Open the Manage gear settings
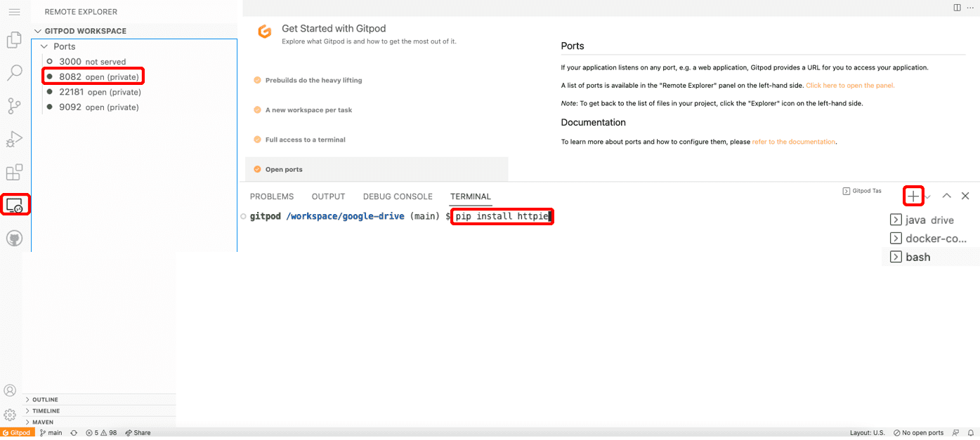Image resolution: width=980 pixels, height=440 pixels. tap(11, 415)
